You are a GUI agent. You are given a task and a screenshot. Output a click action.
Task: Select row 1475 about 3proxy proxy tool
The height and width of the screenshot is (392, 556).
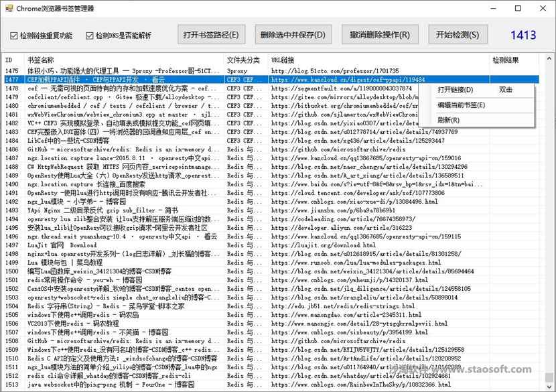271,71
